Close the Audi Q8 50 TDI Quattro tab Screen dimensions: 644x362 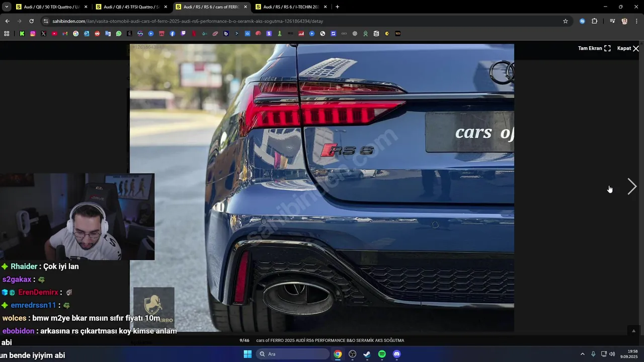[x=86, y=7]
